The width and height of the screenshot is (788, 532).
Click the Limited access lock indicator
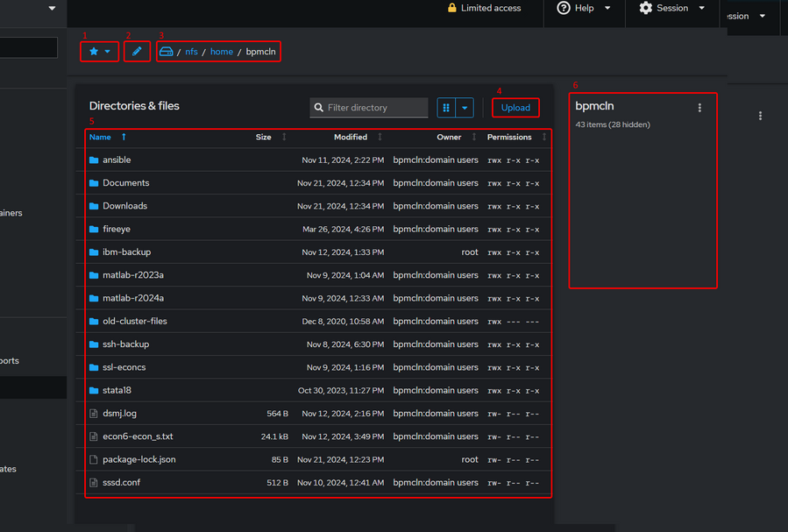(x=484, y=8)
